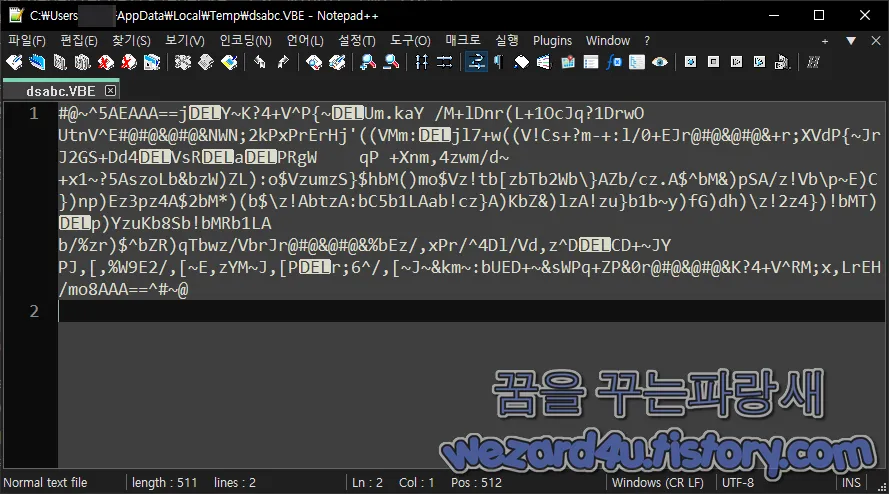This screenshot has width=889, height=494.
Task: Toggle the indent guide toolbar icon
Action: click(522, 62)
